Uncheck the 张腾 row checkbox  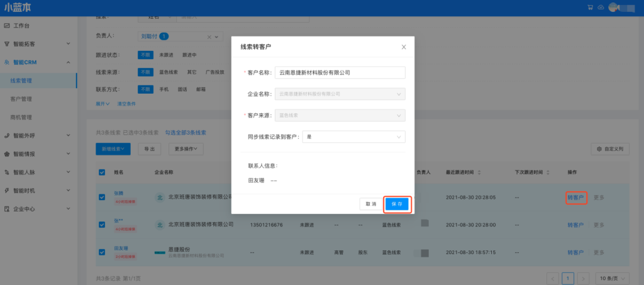click(x=102, y=197)
